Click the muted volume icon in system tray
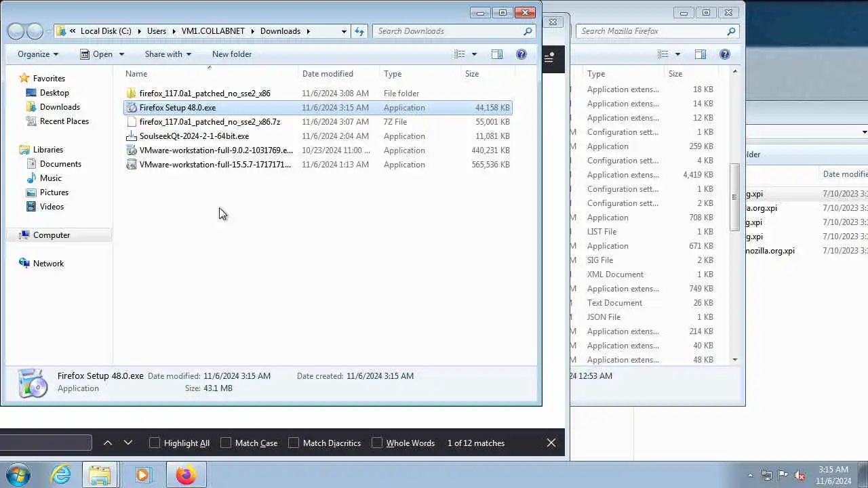Viewport: 868px width, 488px height. click(800, 475)
